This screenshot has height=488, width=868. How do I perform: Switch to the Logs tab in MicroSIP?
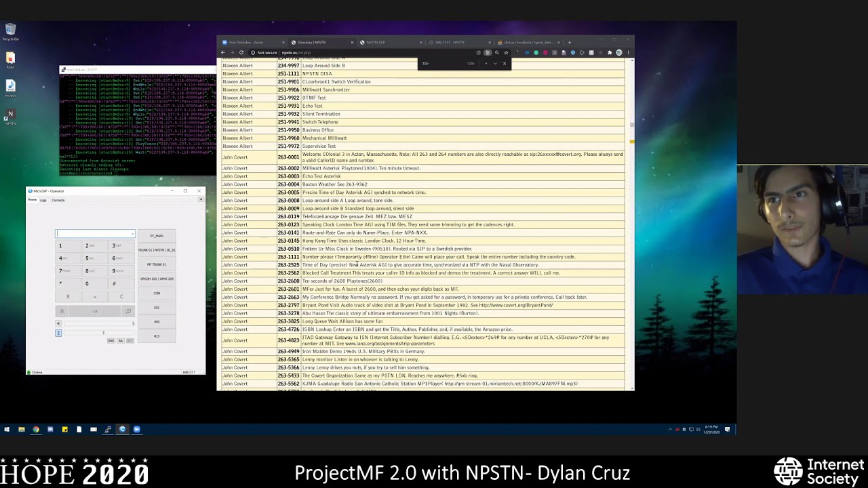point(43,200)
